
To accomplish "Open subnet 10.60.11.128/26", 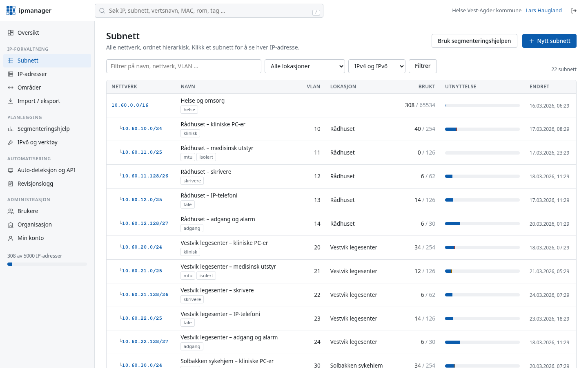I will [x=145, y=176].
